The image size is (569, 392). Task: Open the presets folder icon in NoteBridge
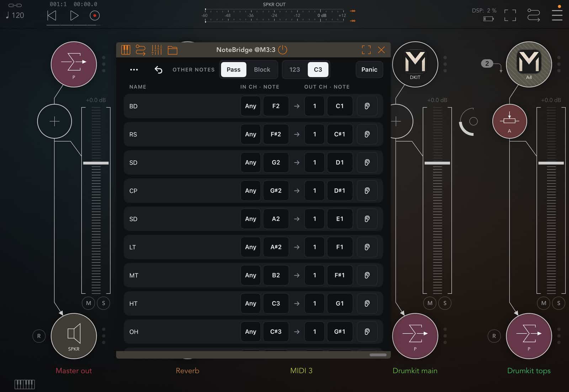172,50
